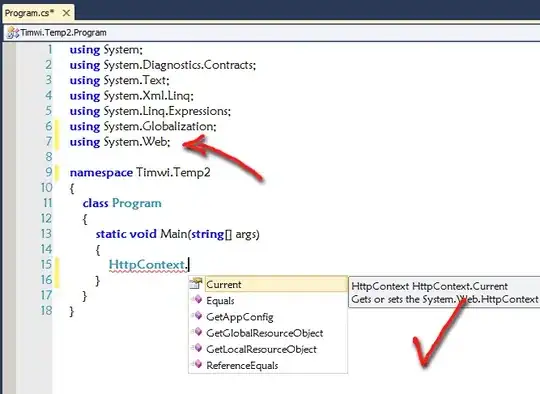Close the Program.cs tab

[x=66, y=13]
